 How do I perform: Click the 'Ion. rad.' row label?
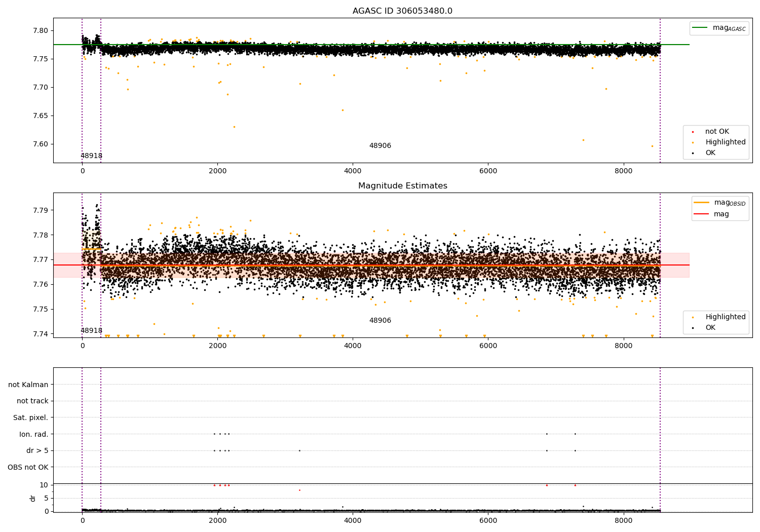tap(34, 434)
